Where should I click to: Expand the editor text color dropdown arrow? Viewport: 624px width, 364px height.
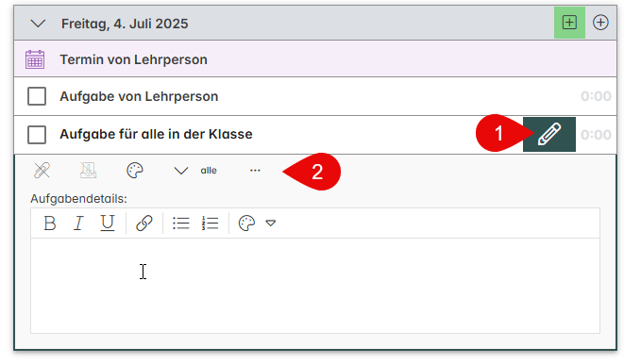click(271, 223)
